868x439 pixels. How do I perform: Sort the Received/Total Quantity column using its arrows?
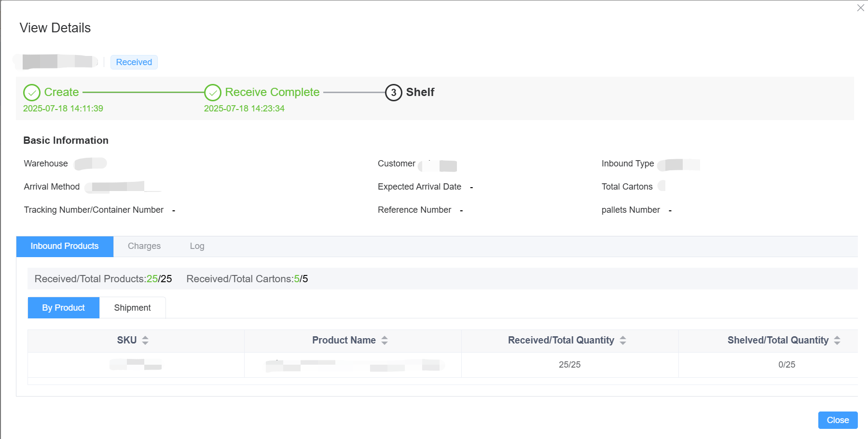click(623, 340)
